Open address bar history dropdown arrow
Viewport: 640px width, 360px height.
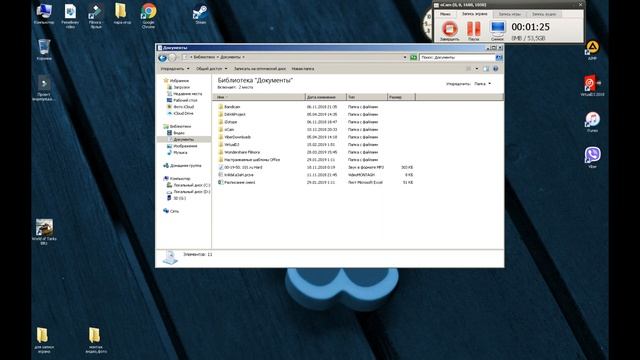click(x=404, y=58)
